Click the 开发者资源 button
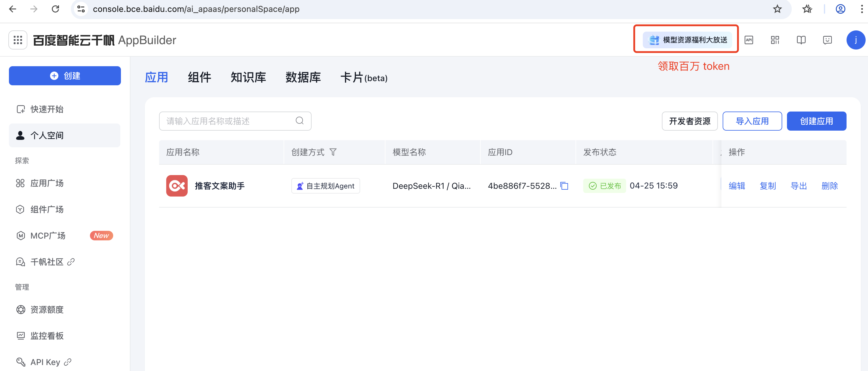The image size is (868, 371). coord(690,121)
